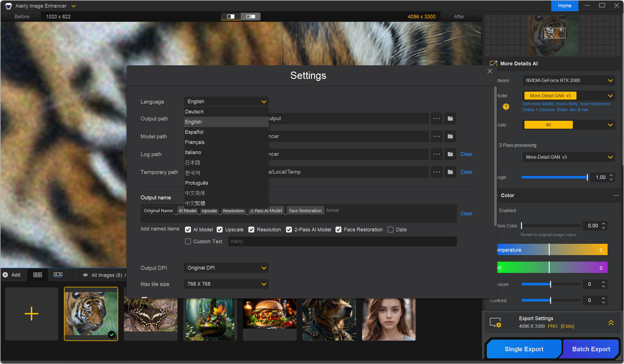The height and width of the screenshot is (364, 624).
Task: Click the Batch Export button
Action: click(591, 349)
